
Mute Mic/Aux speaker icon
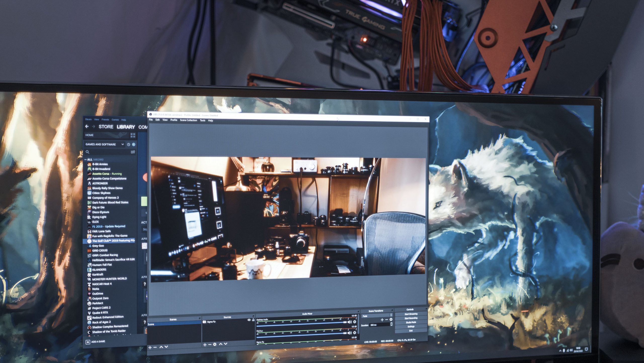(x=349, y=333)
